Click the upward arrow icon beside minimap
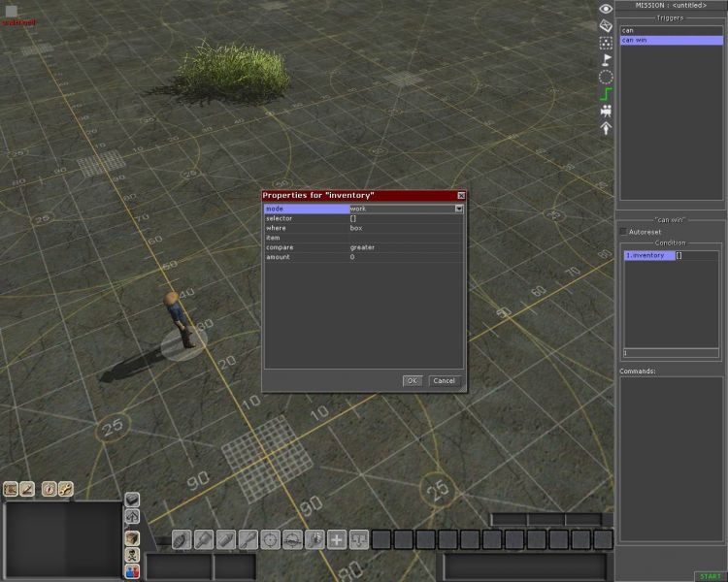Viewport: 728px width, 582px height. [x=132, y=516]
